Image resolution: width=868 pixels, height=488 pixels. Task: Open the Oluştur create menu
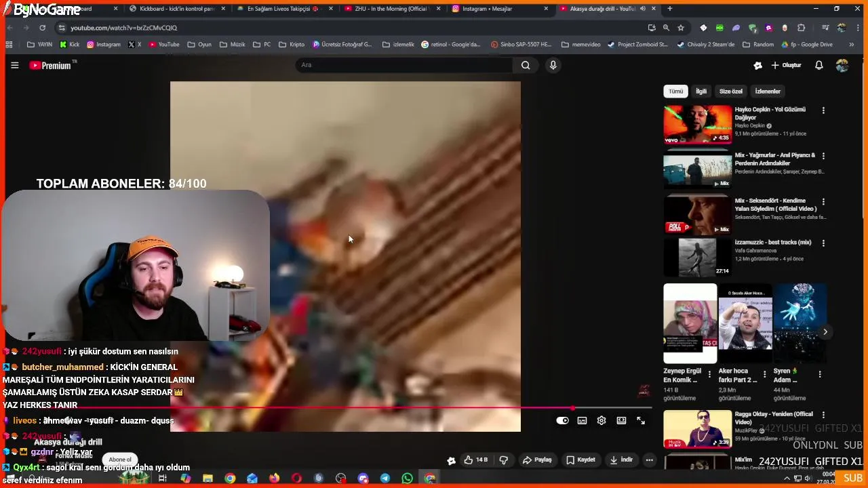(787, 65)
